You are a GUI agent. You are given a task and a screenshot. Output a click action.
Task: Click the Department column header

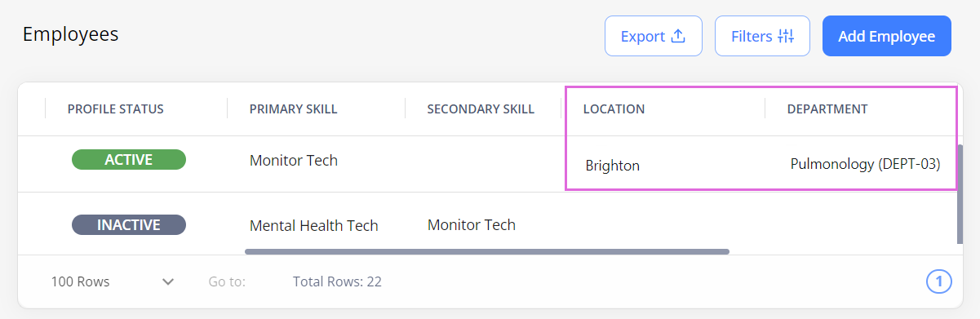(827, 109)
